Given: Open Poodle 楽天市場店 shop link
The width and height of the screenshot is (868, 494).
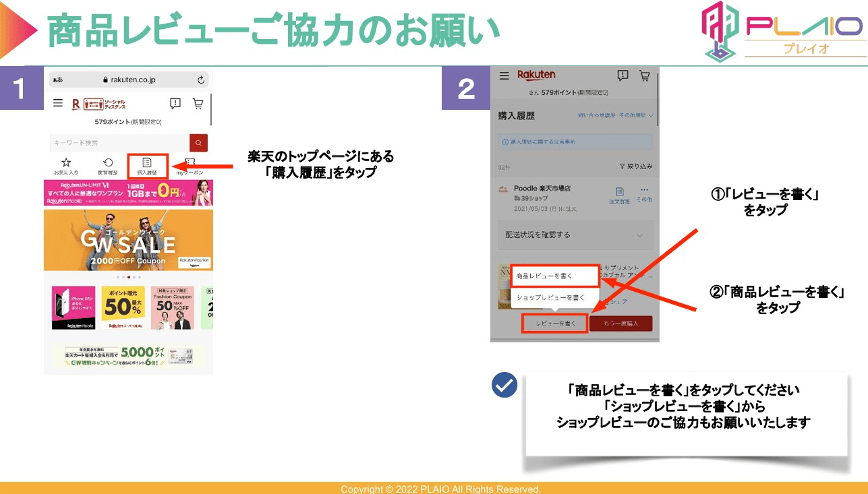Looking at the screenshot, I should point(542,189).
